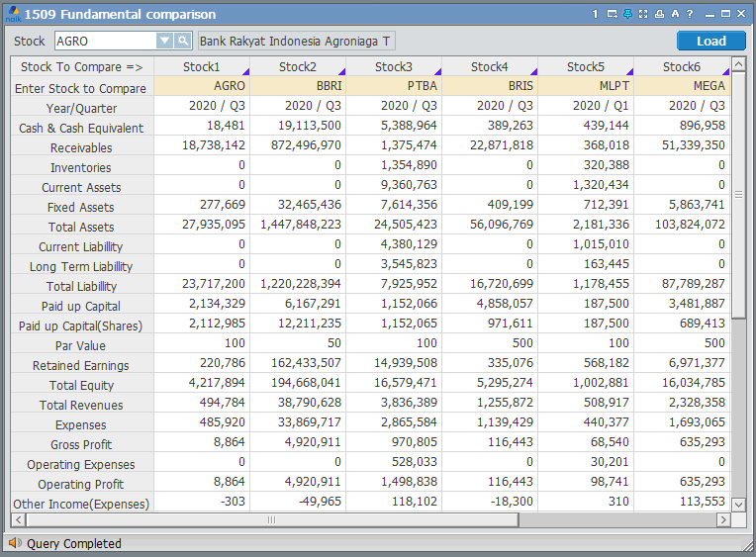Click the Stock2 column header

[x=298, y=66]
